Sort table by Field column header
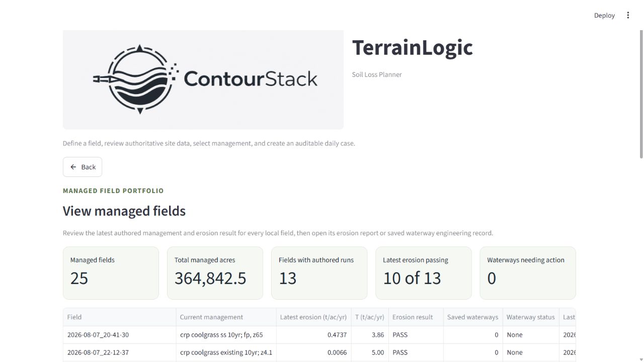 point(120,317)
